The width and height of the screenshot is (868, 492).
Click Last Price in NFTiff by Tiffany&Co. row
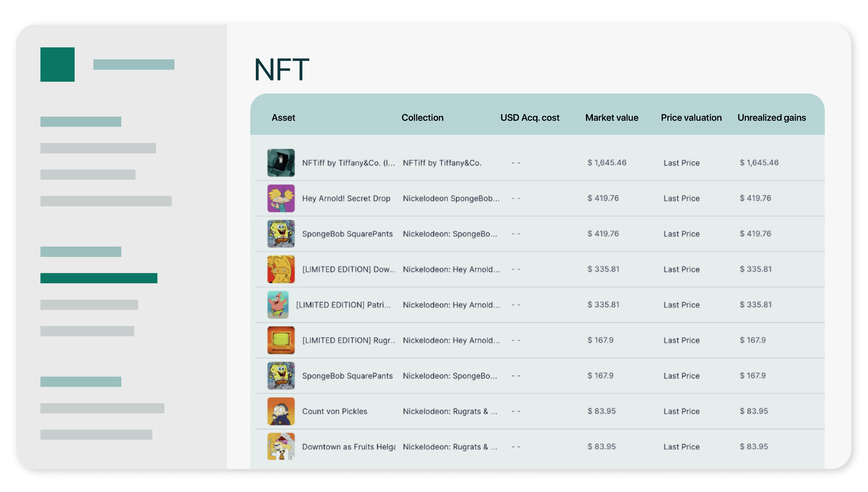pyautogui.click(x=681, y=163)
